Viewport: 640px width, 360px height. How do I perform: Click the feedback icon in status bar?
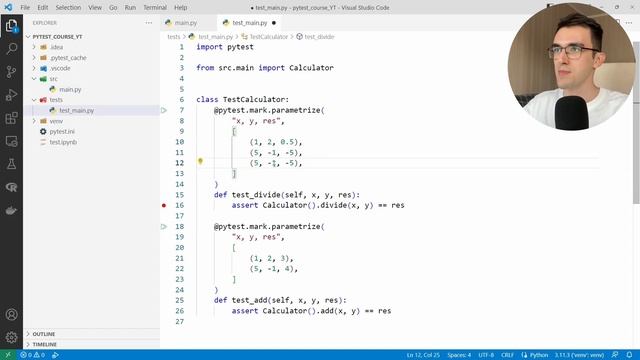(615, 355)
